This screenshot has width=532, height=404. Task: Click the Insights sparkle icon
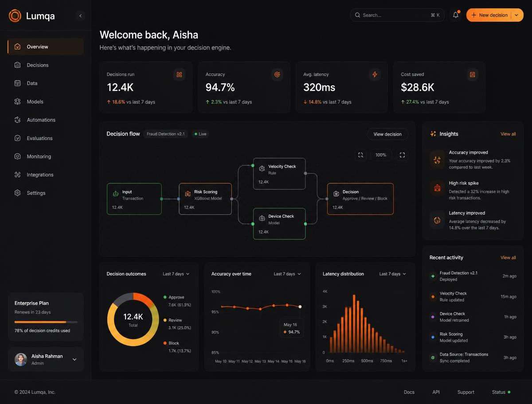pyautogui.click(x=433, y=134)
